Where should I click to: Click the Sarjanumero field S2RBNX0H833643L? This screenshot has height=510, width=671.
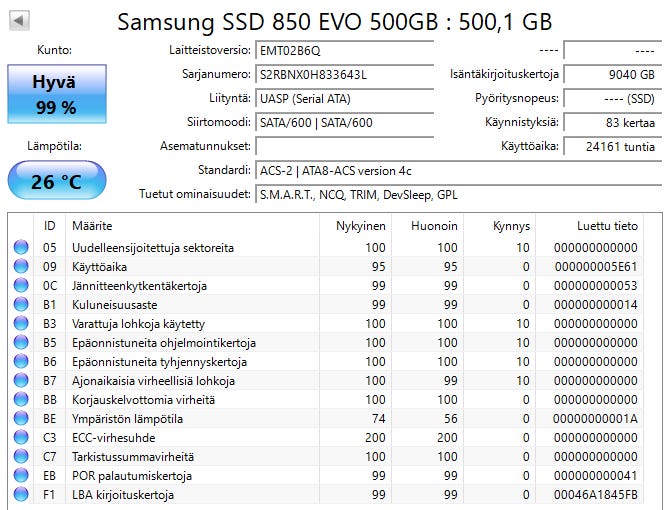(x=344, y=74)
